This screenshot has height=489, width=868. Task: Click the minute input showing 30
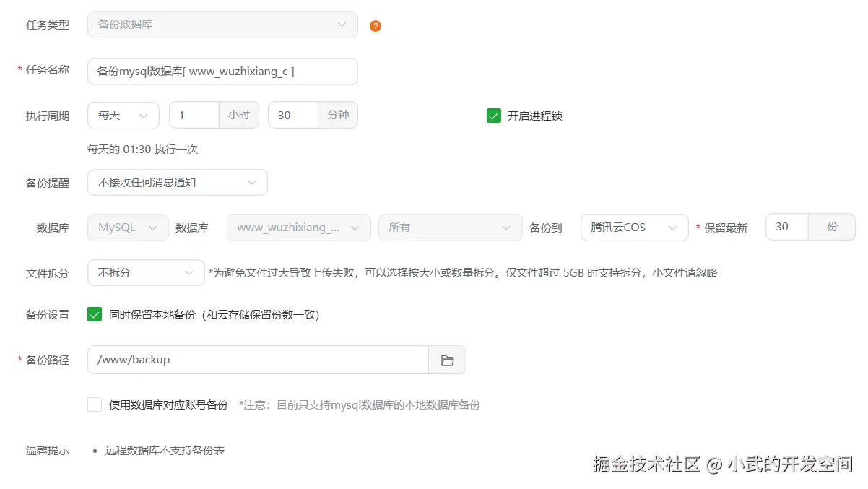pyautogui.click(x=292, y=115)
